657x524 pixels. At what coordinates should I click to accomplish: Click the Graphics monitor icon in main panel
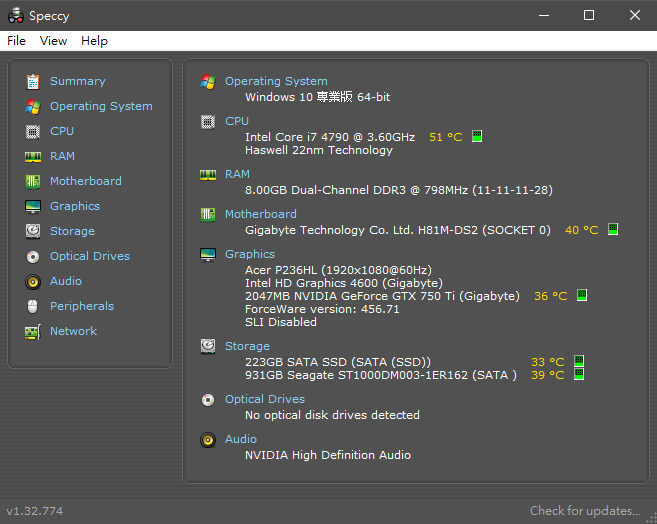coord(208,255)
